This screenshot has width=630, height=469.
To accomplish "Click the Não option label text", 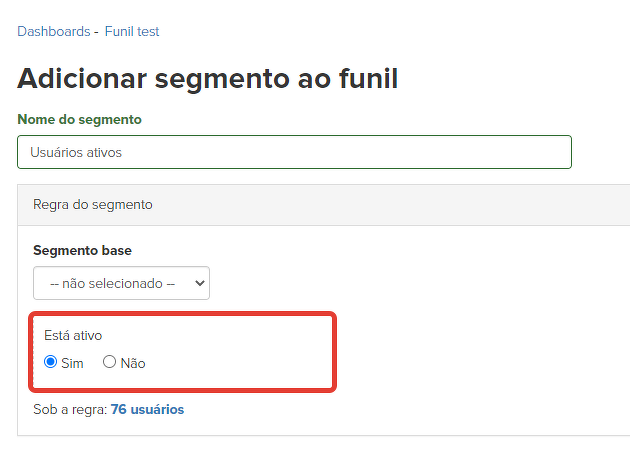I will pos(133,363).
